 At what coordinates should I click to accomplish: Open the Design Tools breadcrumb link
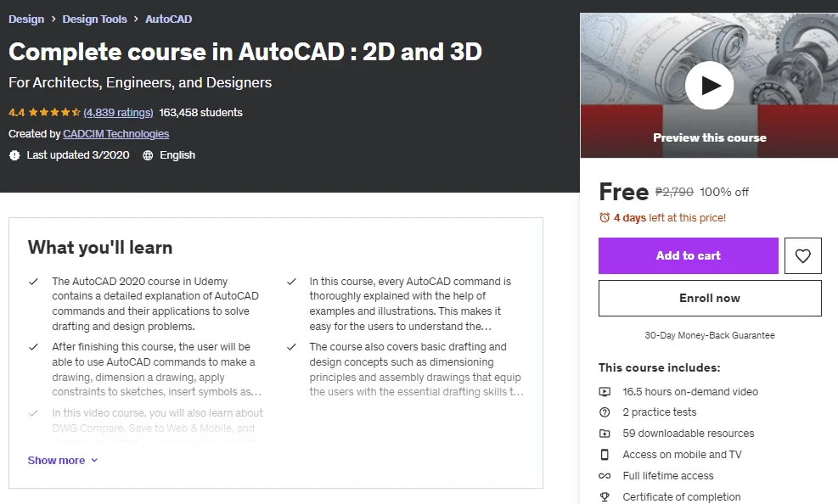94,20
